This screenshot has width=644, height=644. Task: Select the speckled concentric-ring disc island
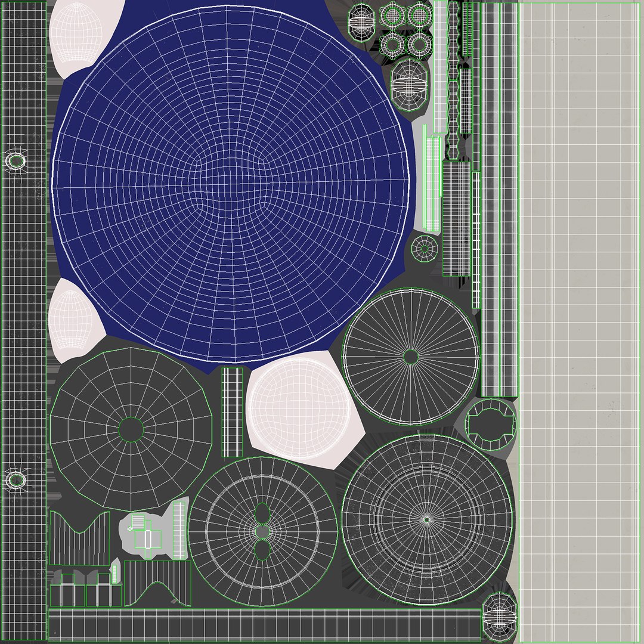(x=427, y=519)
